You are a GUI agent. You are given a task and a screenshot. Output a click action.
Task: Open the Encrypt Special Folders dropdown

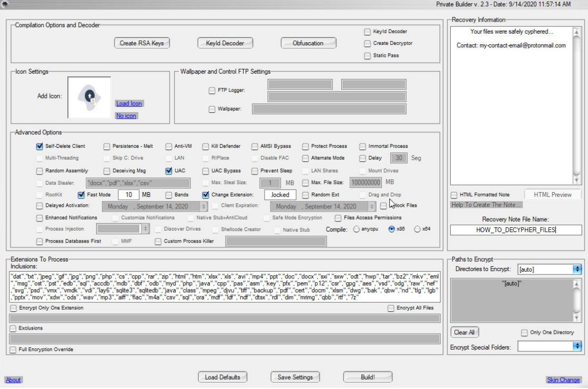pos(577,346)
